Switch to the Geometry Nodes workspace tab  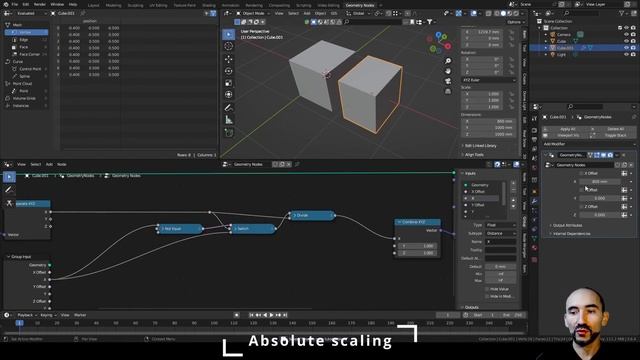pos(360,5)
